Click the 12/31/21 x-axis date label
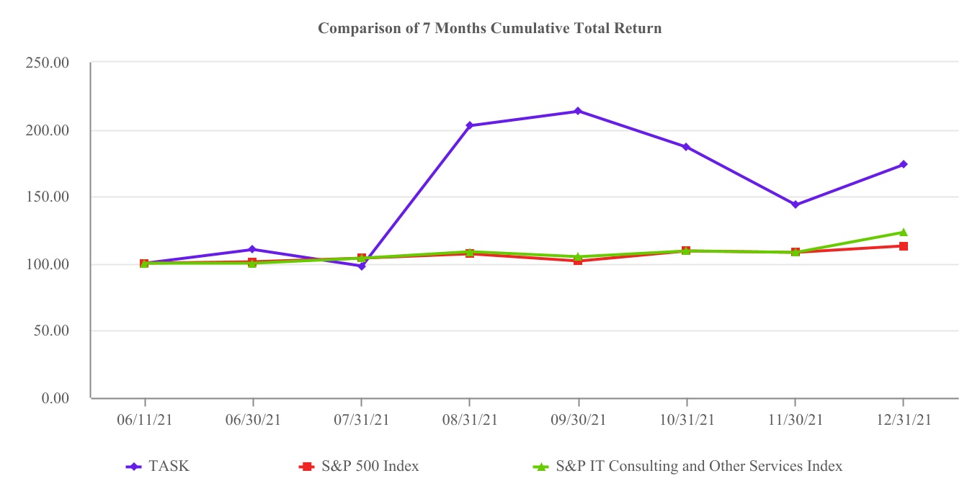 pos(903,420)
